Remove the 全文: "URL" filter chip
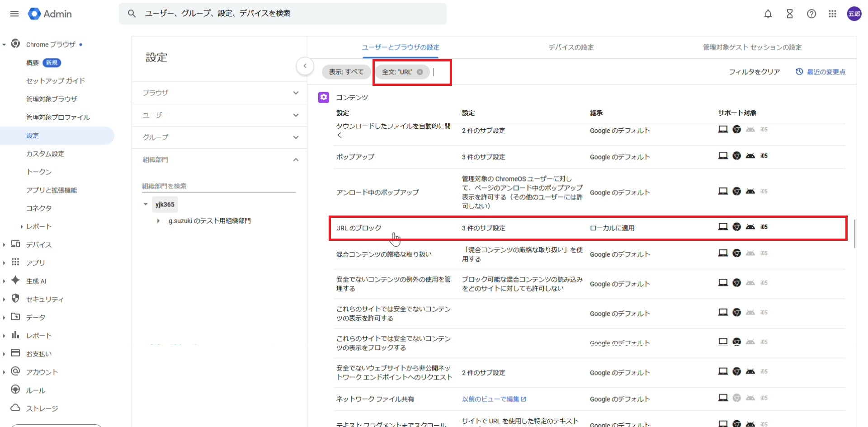The width and height of the screenshot is (868, 427). coord(420,72)
